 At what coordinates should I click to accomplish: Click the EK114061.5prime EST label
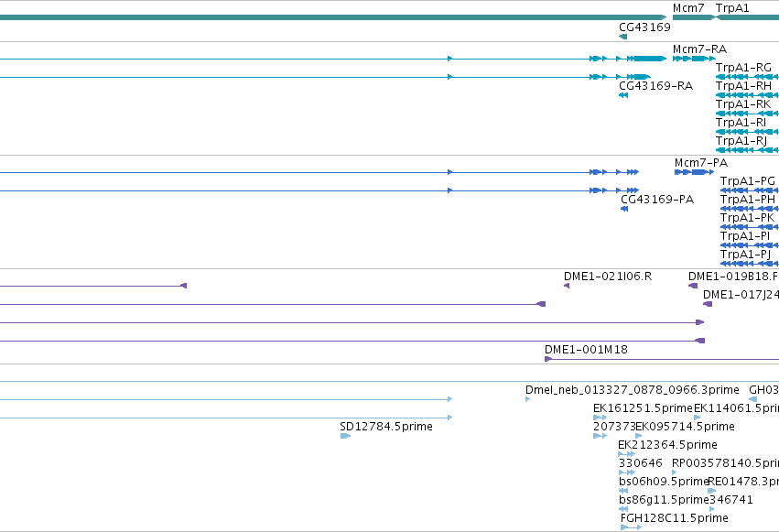736,408
